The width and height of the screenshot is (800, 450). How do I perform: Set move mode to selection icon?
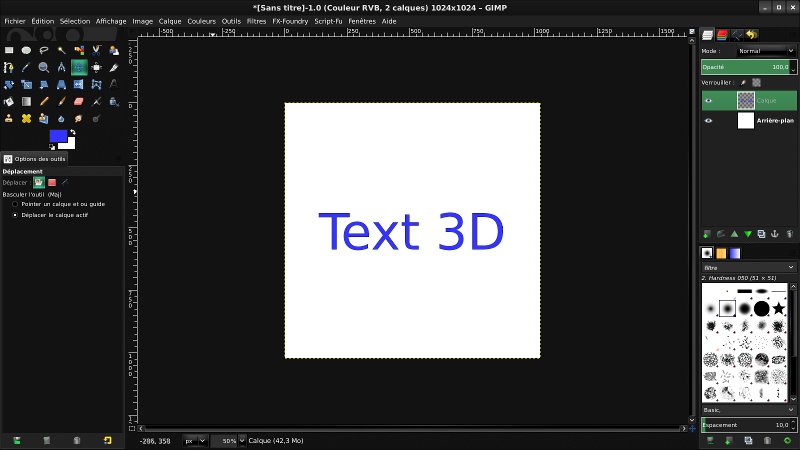pos(52,182)
